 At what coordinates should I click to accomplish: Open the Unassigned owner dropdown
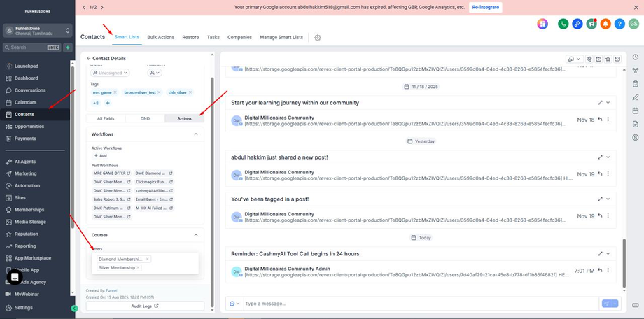(x=110, y=73)
